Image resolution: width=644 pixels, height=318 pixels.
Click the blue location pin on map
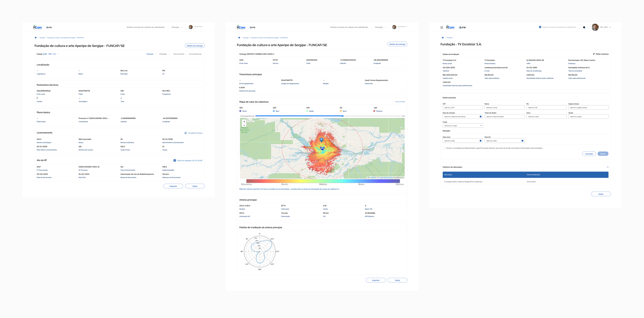[x=321, y=139]
